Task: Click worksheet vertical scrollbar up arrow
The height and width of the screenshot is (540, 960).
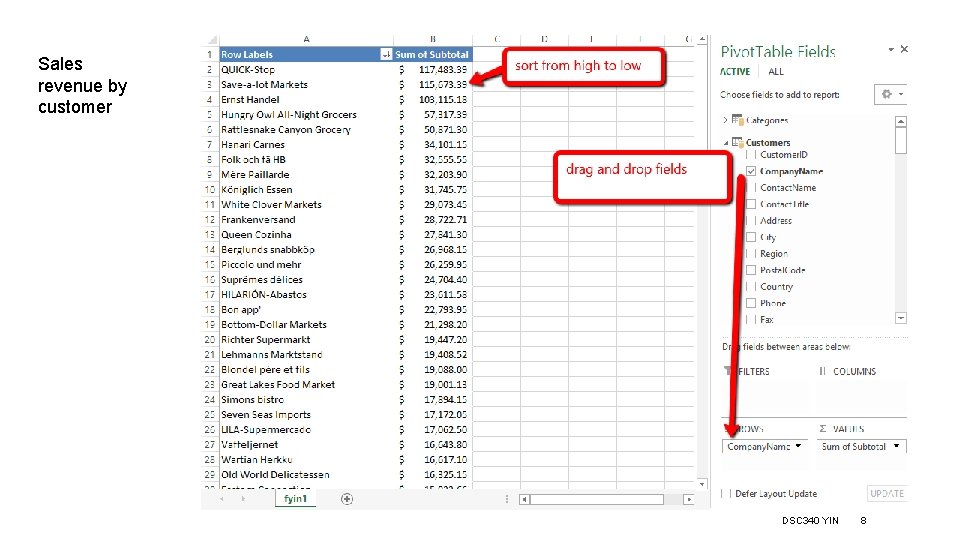Action: point(702,40)
